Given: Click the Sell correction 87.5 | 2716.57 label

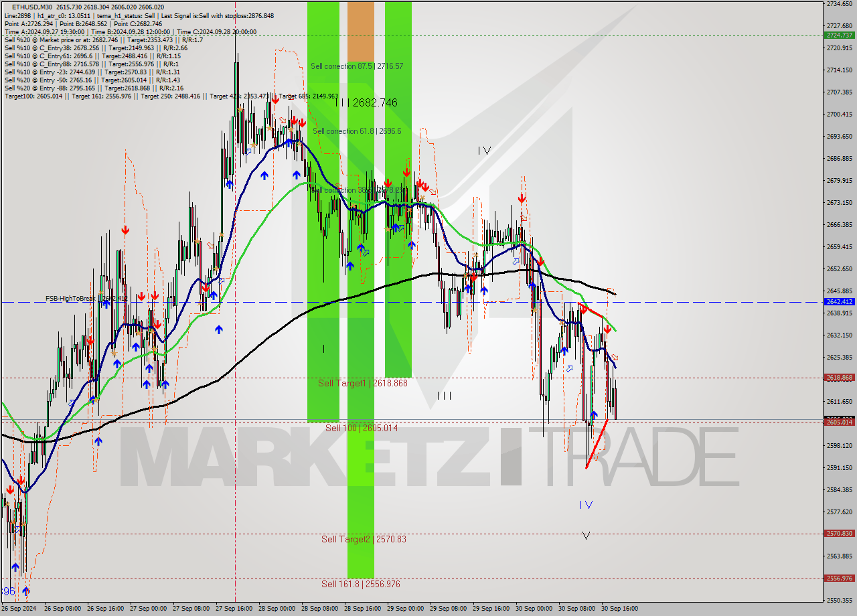Looking at the screenshot, I should tap(357, 66).
